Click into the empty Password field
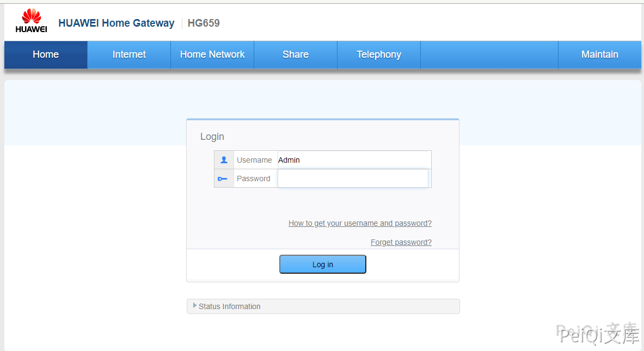 tap(353, 178)
